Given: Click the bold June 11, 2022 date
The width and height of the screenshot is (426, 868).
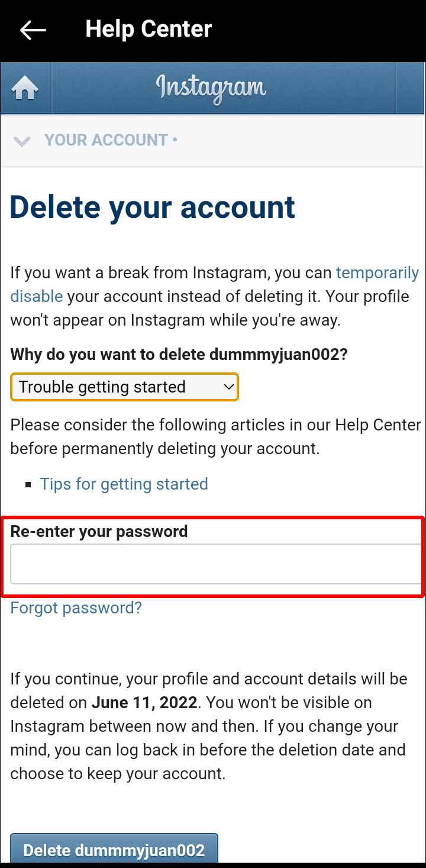Looking at the screenshot, I should click(144, 703).
